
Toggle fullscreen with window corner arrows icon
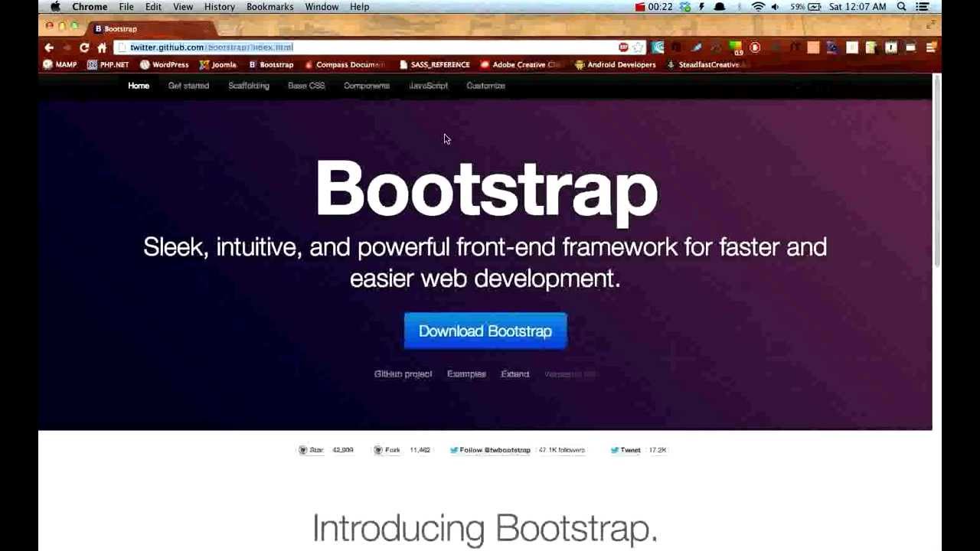(930, 25)
